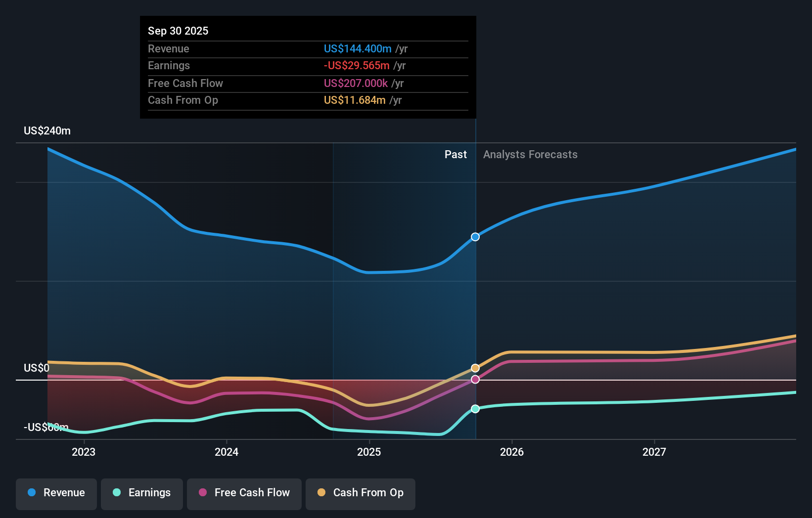This screenshot has height=518, width=812.
Task: Switch to the Past section of chart
Action: click(455, 154)
